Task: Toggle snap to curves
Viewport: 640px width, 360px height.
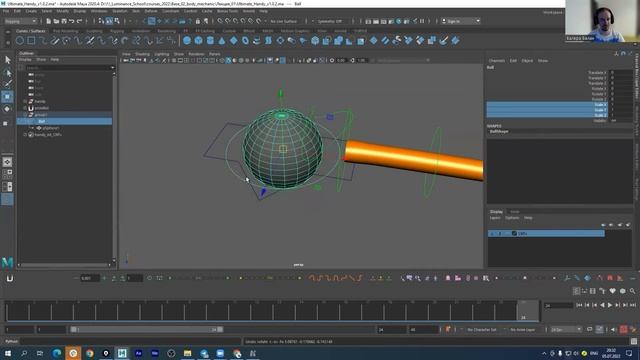Action: coord(228,21)
